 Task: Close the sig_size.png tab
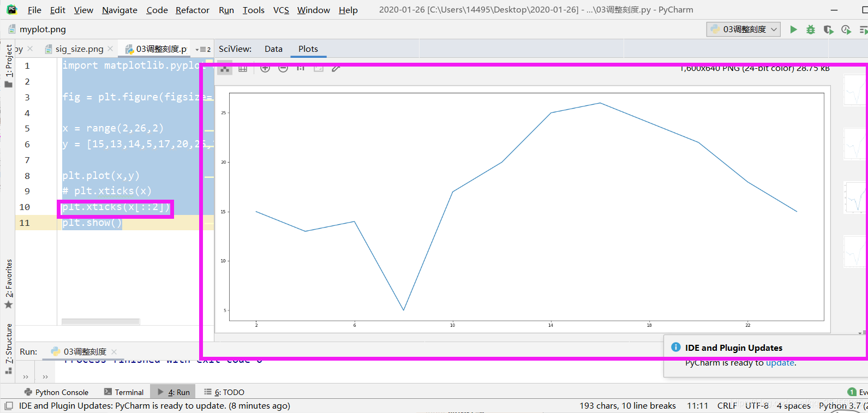(x=110, y=49)
